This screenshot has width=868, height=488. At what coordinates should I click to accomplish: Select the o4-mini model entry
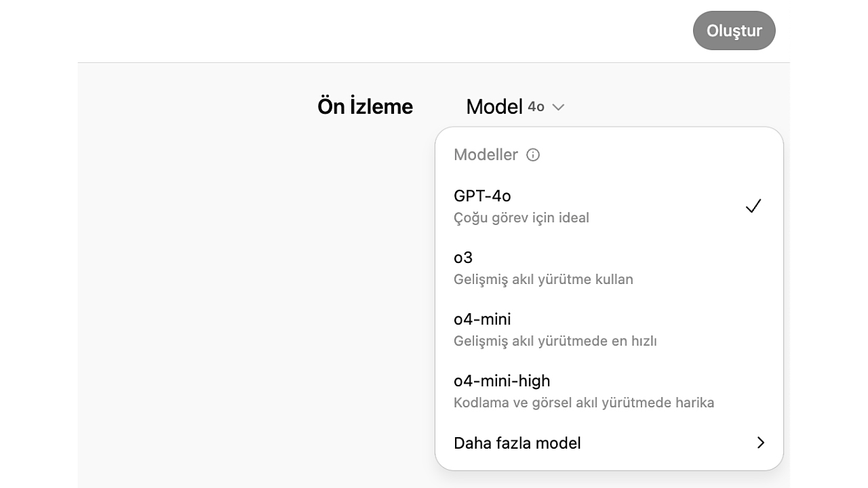click(609, 329)
